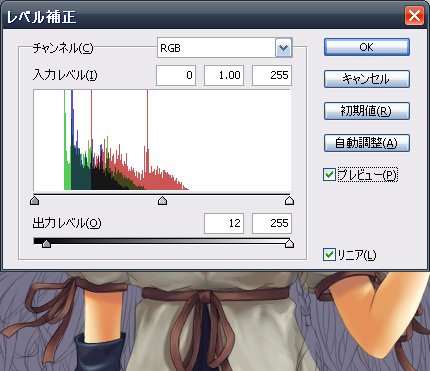The image size is (430, 371).
Task: Click the input level shadow field showing 0
Action: pyautogui.click(x=176, y=75)
